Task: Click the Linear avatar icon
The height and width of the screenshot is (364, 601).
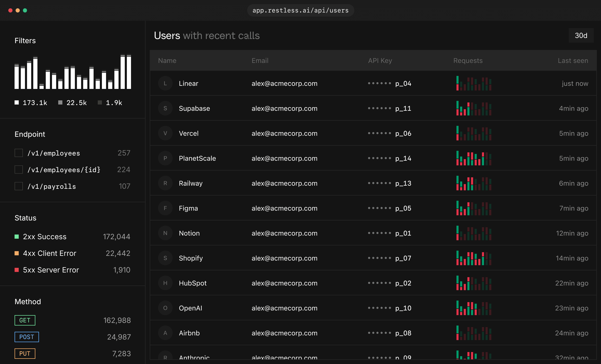Action: click(165, 83)
